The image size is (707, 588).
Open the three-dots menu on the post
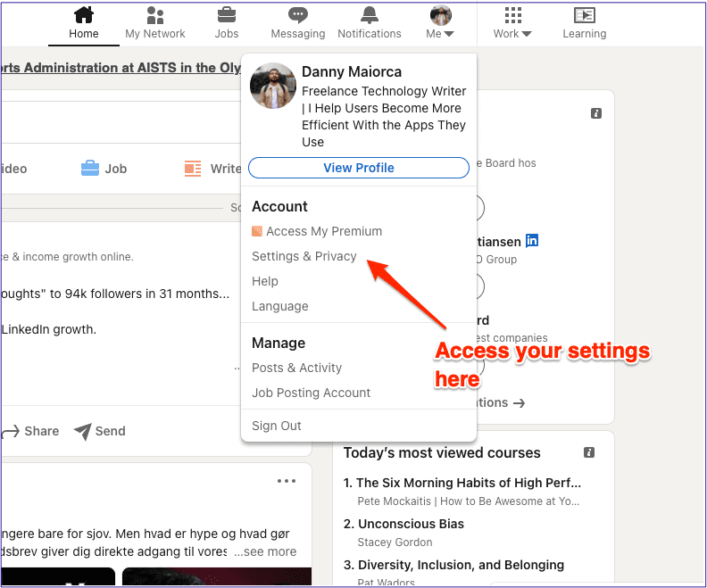(287, 481)
